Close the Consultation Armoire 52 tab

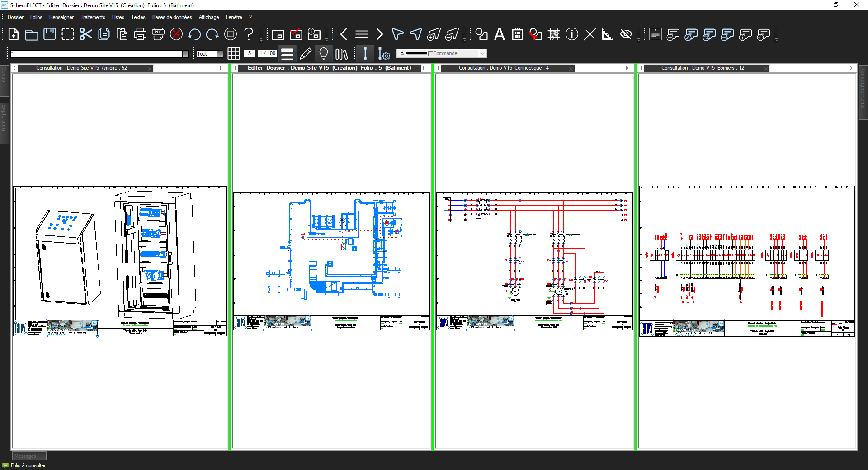(150, 68)
